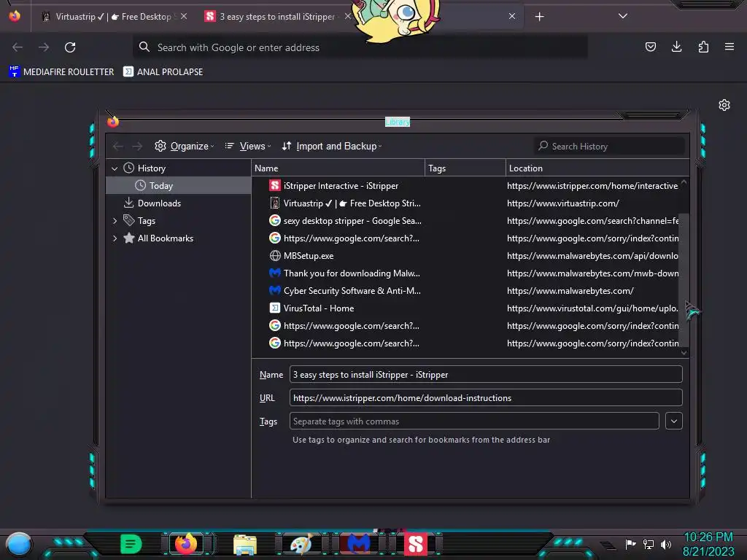Click the URL field in details pane
The image size is (747, 560).
486,397
